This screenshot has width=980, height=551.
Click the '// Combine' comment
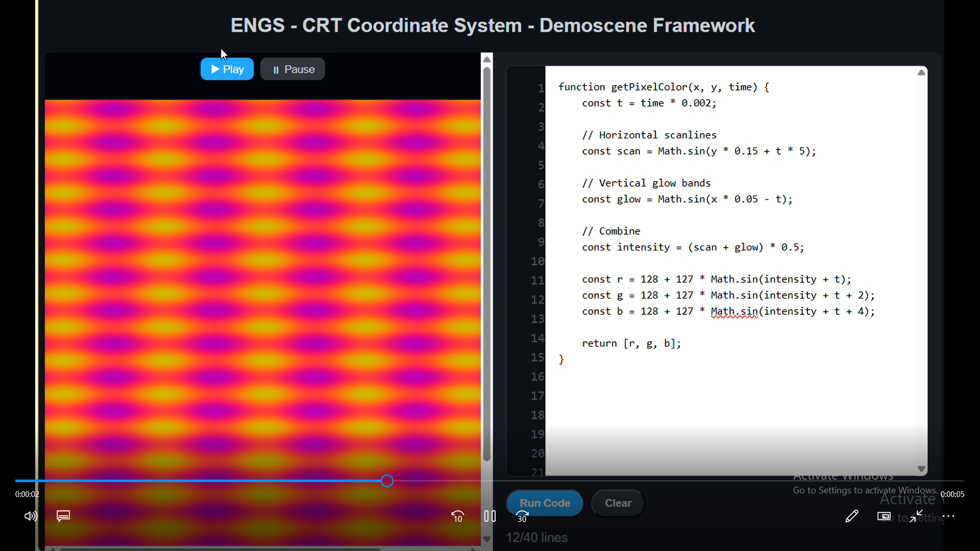(x=611, y=231)
